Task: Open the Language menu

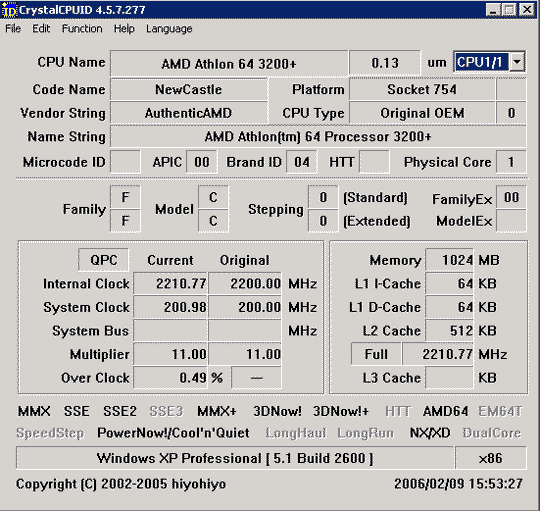Action: pos(169,29)
